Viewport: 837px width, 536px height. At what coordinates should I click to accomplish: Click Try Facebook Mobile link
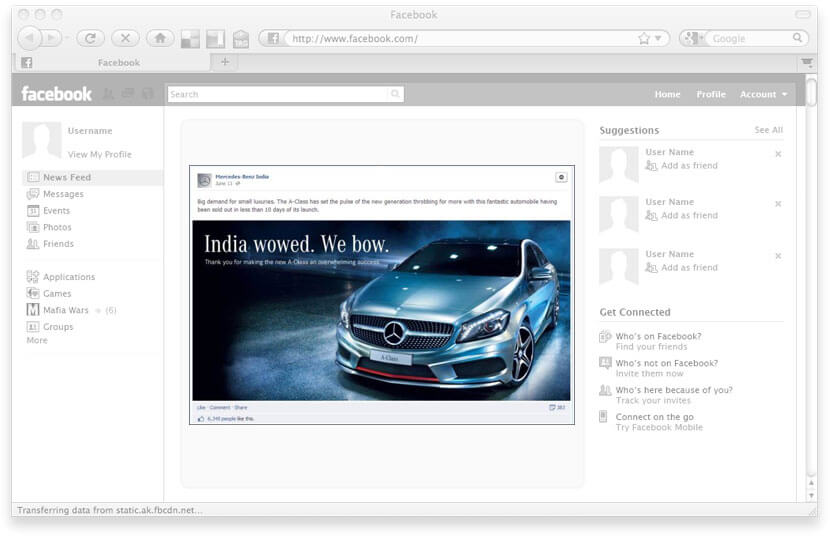pos(659,427)
